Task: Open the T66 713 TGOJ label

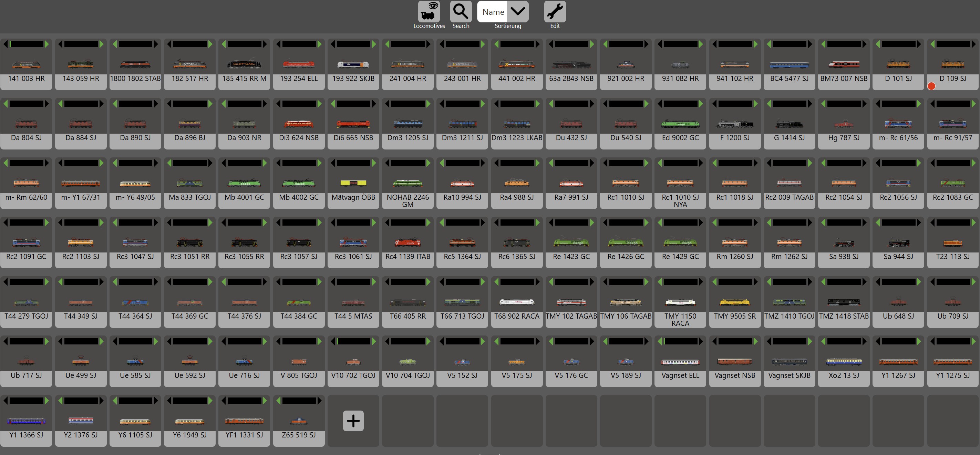Action: tap(462, 316)
